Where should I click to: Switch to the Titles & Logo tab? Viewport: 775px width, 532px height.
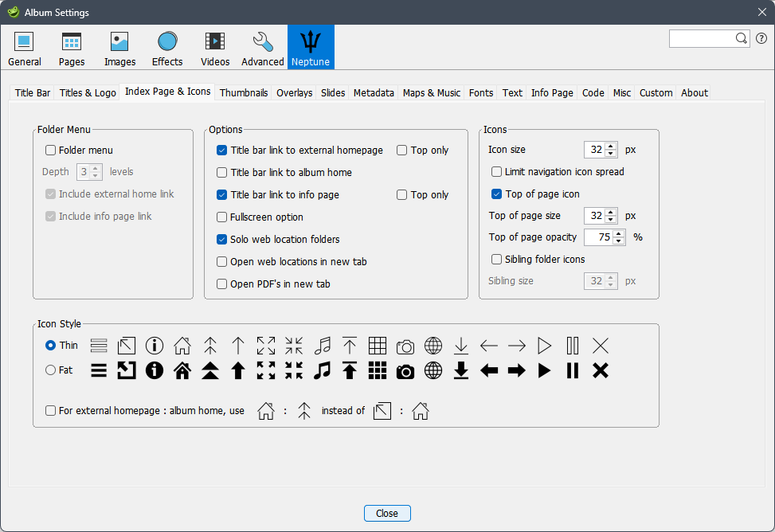tap(88, 93)
